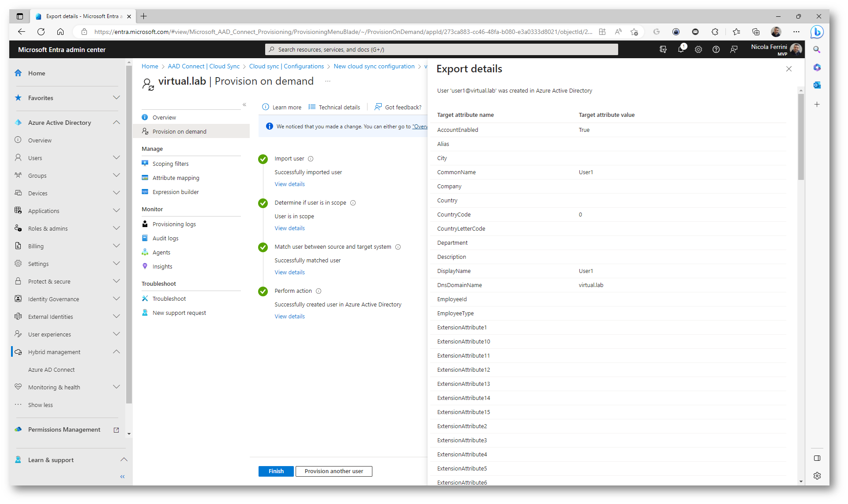Open portal settings gear icon
Screen dimensions: 848x504
(x=698, y=49)
